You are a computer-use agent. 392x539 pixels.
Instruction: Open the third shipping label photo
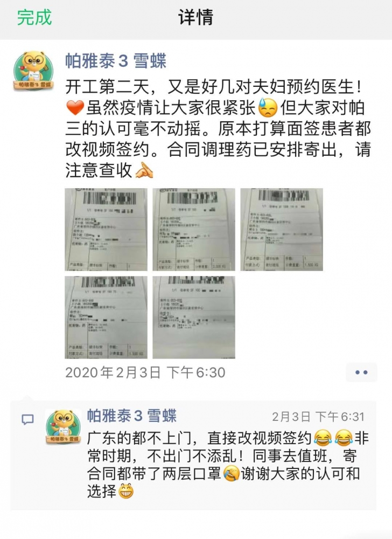pos(282,229)
